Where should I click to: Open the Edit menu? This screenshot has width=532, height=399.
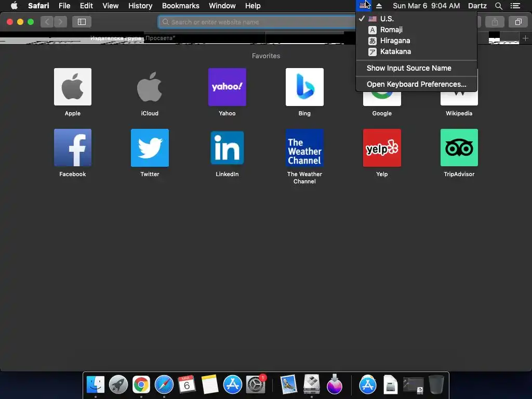86,6
